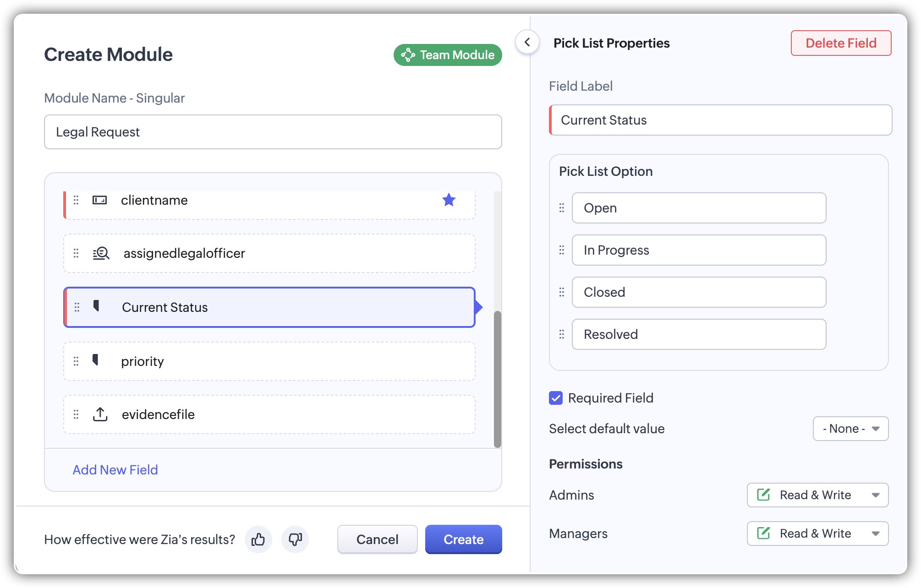Click drag handle beside Resolved option

(x=562, y=334)
